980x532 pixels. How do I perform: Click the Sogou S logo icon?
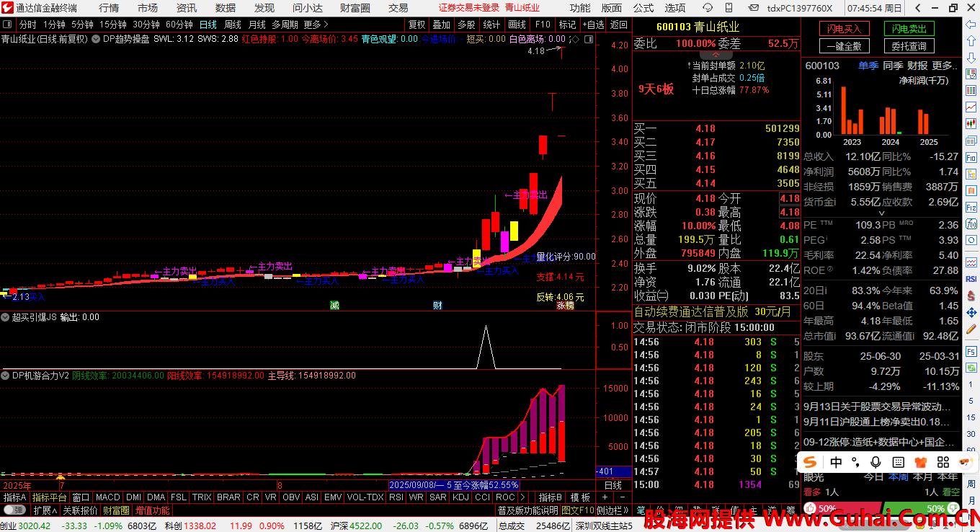[x=811, y=462]
